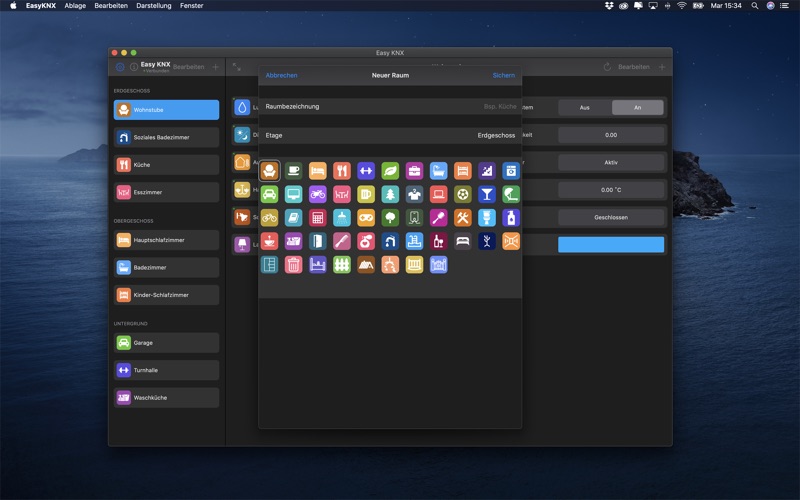800x500 pixels.
Task: Click the fullscreen expand arrows icon
Action: click(x=237, y=67)
